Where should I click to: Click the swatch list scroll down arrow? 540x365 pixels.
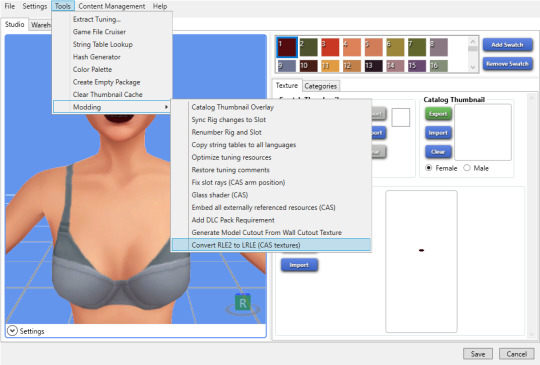point(473,67)
